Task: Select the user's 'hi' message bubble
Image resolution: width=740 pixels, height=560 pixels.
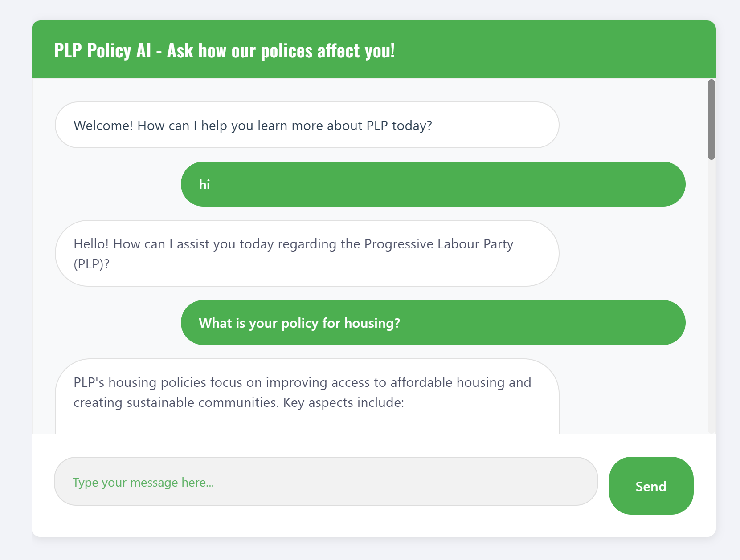Action: click(x=433, y=184)
